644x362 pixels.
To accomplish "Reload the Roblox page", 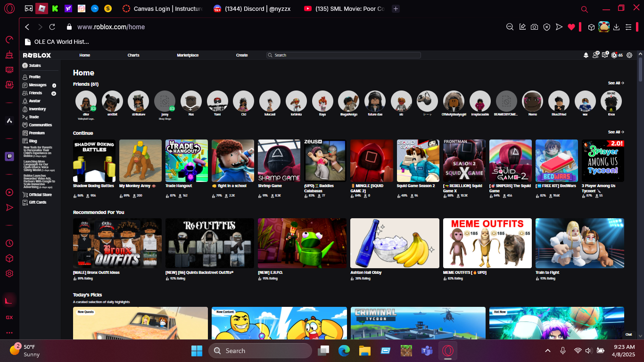I will 52,27.
